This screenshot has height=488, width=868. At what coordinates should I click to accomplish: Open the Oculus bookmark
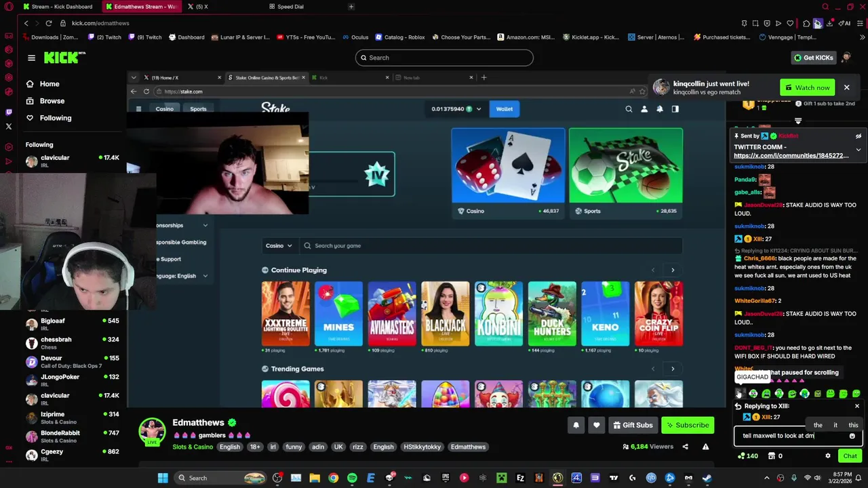pyautogui.click(x=355, y=37)
